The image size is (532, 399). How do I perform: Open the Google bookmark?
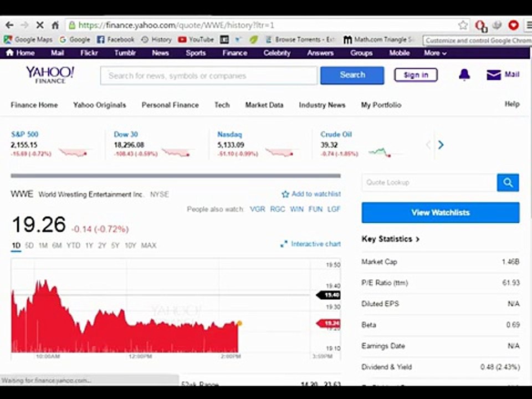coord(75,40)
